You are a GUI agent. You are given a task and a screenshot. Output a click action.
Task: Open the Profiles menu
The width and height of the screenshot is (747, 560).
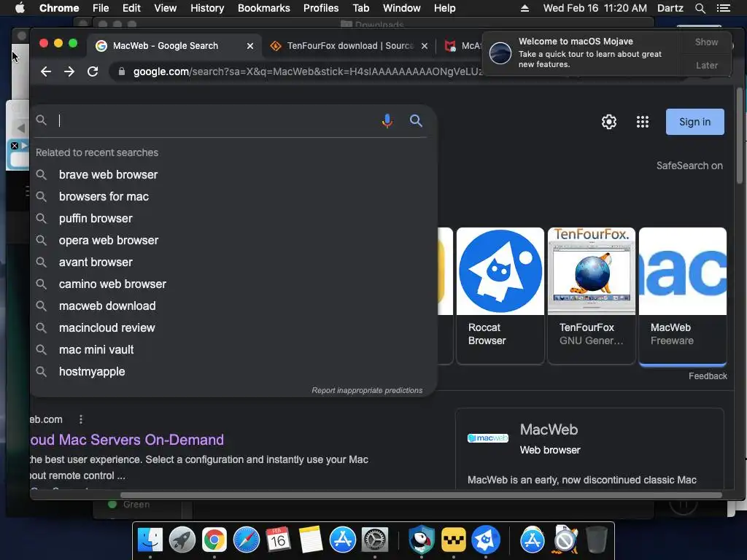click(x=321, y=8)
